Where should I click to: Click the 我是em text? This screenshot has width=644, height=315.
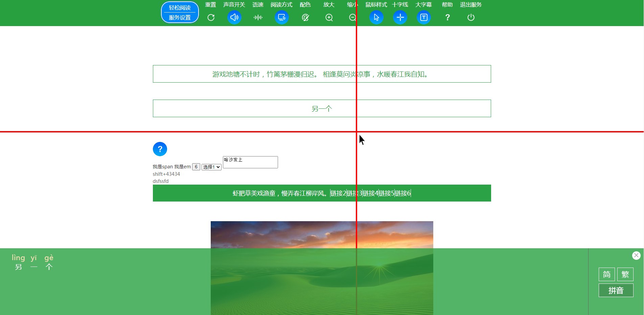click(182, 167)
